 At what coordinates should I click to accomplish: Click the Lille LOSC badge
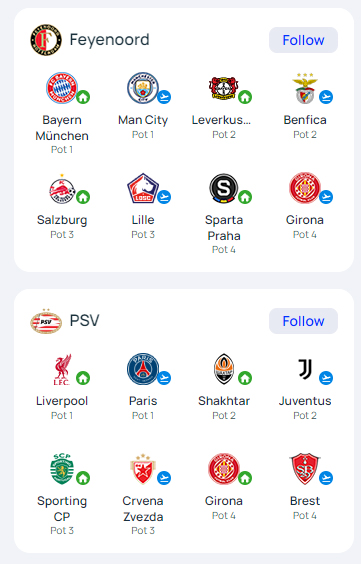[143, 188]
